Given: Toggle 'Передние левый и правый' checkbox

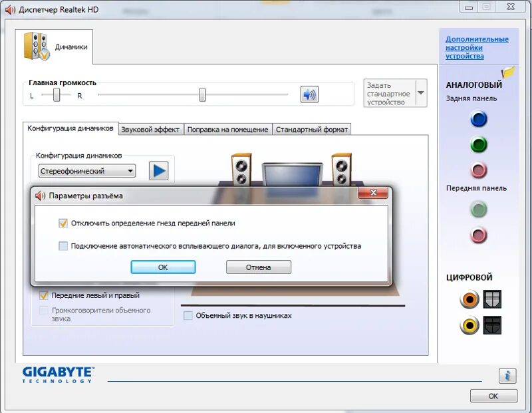Looking at the screenshot, I should click(x=43, y=295).
